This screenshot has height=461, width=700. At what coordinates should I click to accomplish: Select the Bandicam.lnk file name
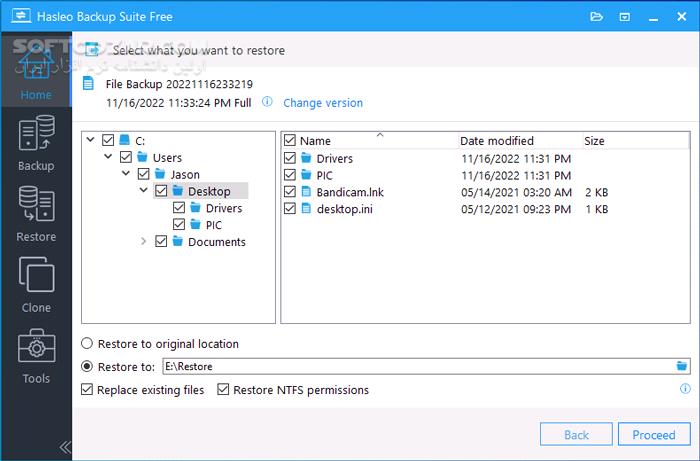point(350,192)
